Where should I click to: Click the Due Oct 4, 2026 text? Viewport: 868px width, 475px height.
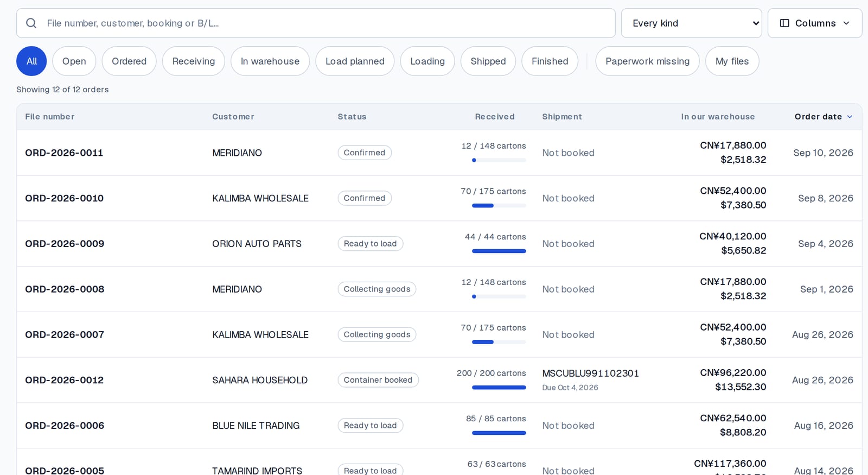(570, 388)
